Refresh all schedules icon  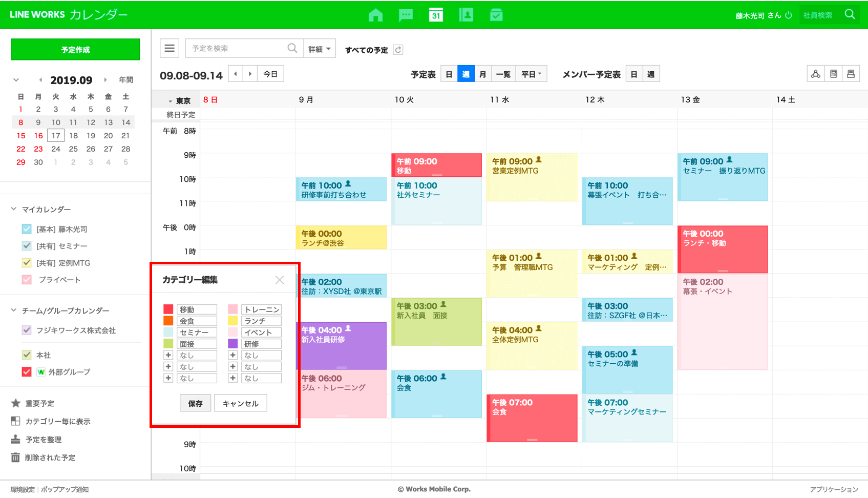[398, 50]
